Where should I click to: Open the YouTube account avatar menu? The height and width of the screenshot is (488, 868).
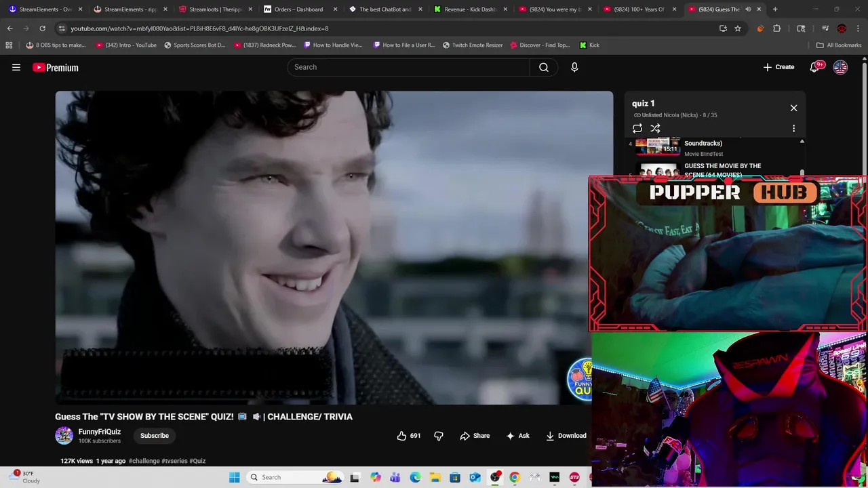[x=840, y=67]
